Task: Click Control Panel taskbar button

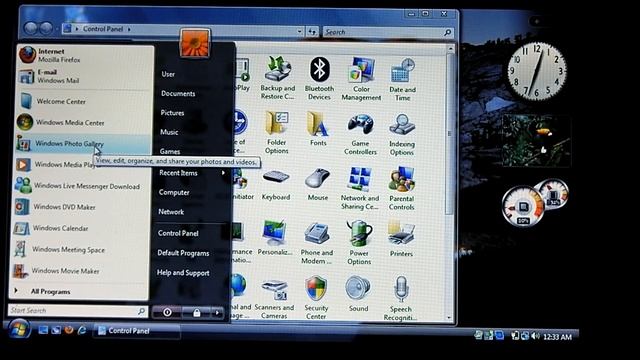Action: [136, 331]
